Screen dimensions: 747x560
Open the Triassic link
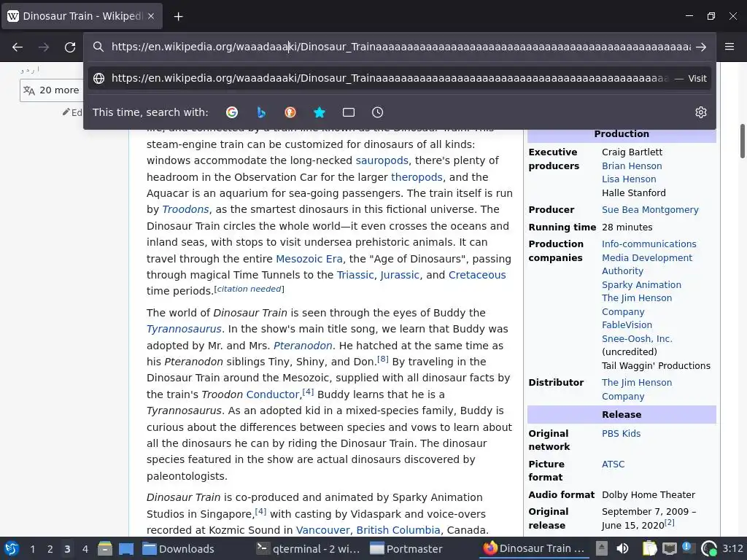click(355, 275)
